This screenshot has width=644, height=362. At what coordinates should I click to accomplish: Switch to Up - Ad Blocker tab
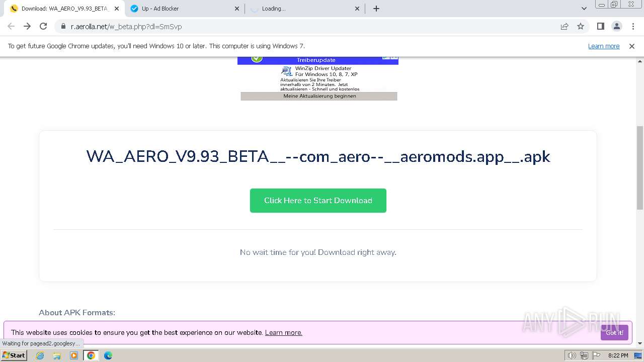click(x=185, y=9)
